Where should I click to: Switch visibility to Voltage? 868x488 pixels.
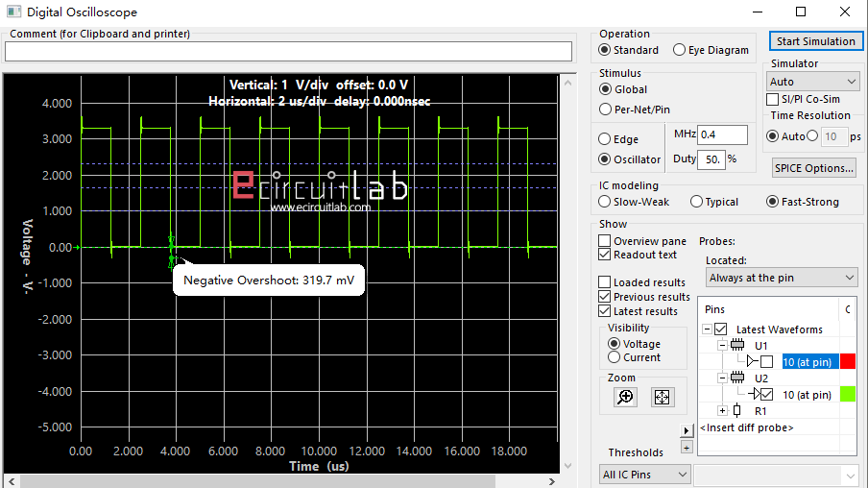point(614,344)
